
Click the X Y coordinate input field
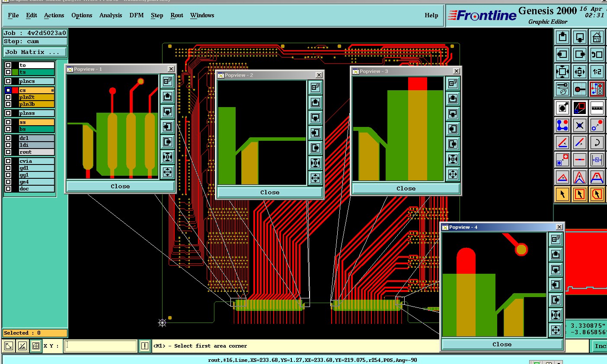(100, 346)
